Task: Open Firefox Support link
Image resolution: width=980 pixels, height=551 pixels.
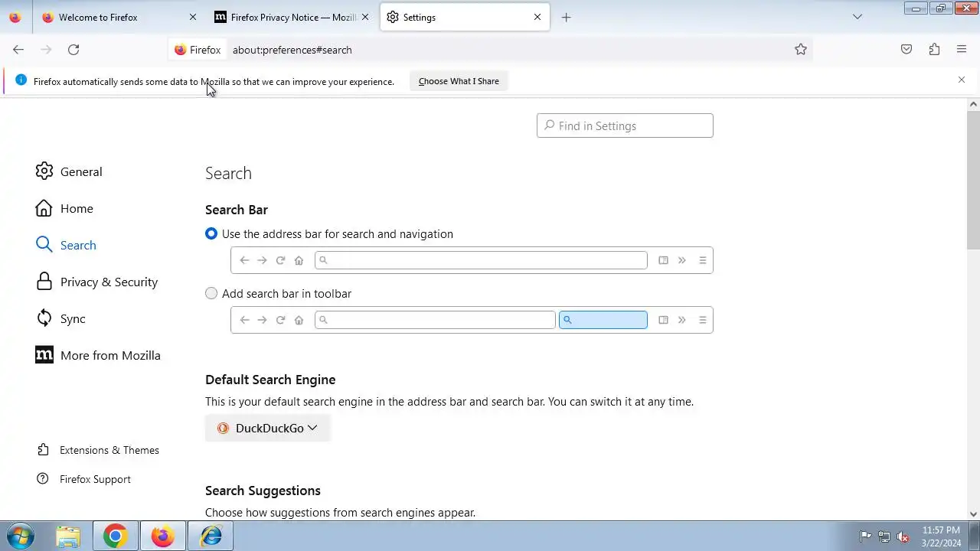Action: [x=95, y=479]
